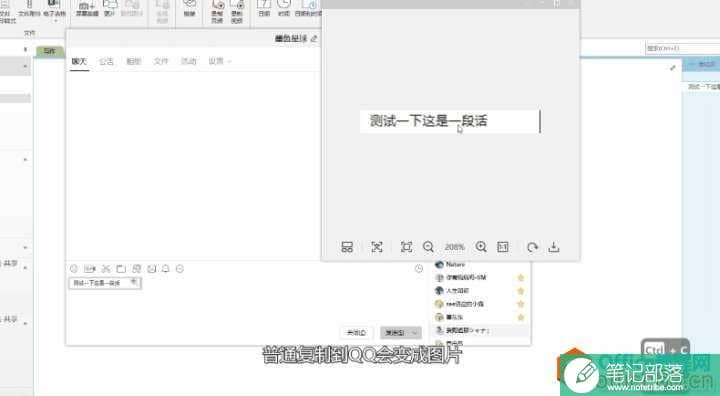Toggle the star beside the first starred member
The width and height of the screenshot is (720, 396).
click(521, 277)
